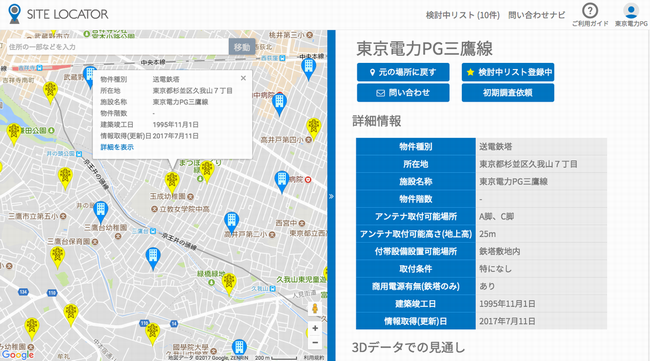Click the address search input field
650x361 pixels.
tap(118, 47)
